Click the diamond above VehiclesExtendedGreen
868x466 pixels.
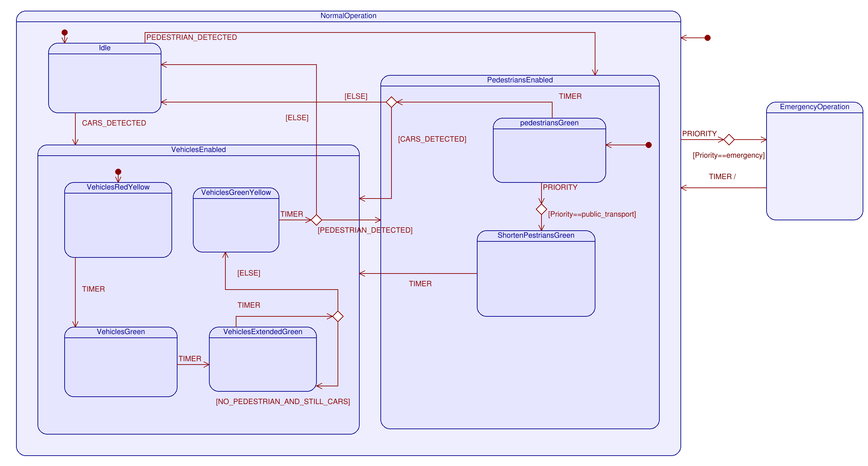click(338, 316)
